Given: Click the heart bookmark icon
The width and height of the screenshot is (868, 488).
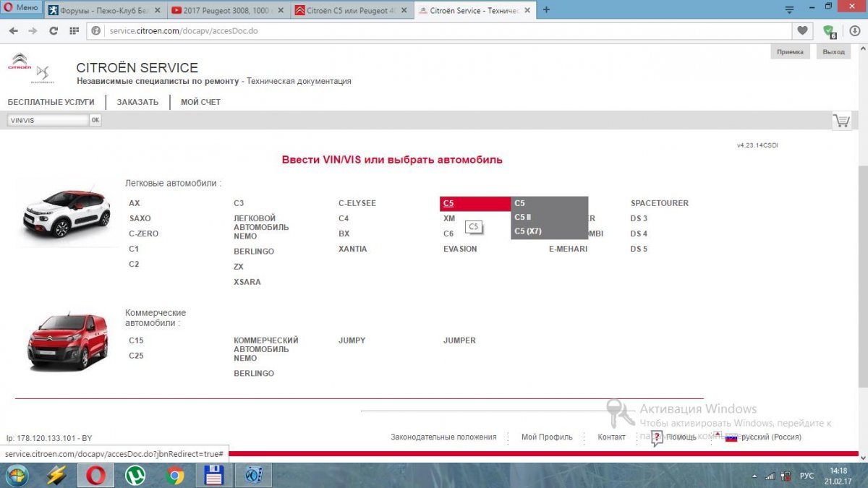Looking at the screenshot, I should 802,31.
